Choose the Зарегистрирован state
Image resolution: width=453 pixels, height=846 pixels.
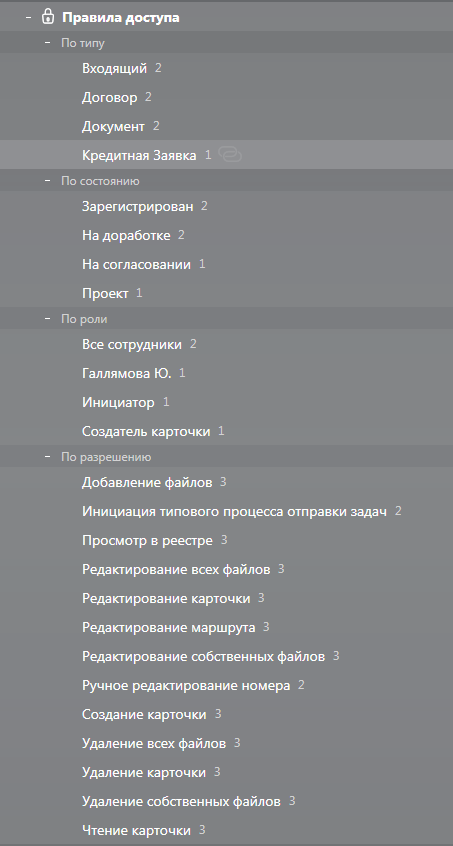tap(226, 206)
